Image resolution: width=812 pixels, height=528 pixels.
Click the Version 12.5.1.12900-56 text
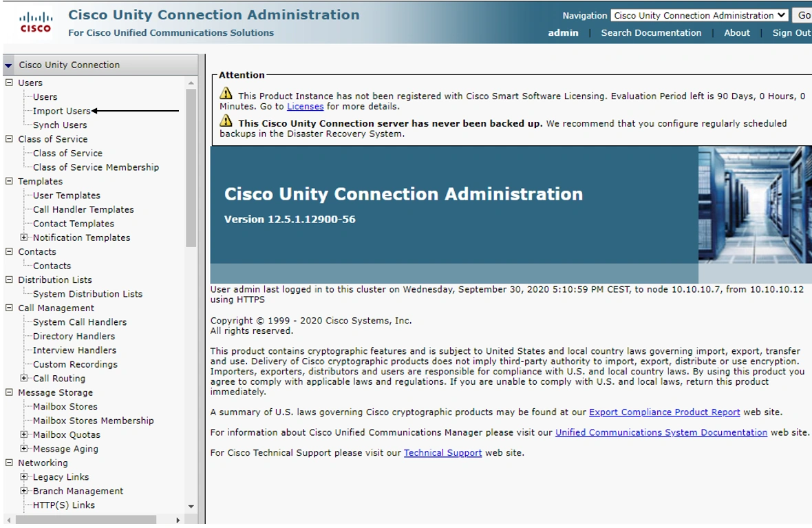pos(290,219)
